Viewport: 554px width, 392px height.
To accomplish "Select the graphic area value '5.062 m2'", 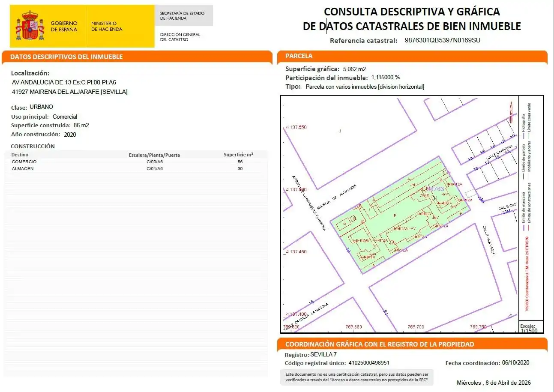I will coord(354,69).
